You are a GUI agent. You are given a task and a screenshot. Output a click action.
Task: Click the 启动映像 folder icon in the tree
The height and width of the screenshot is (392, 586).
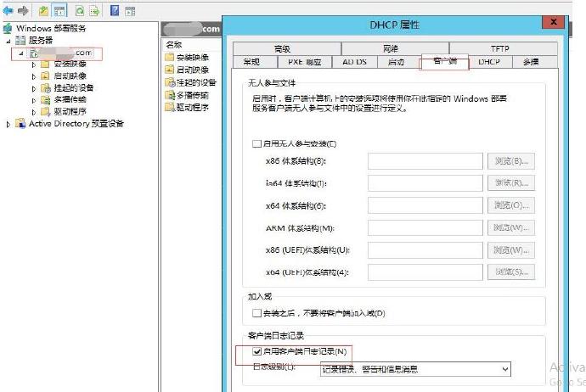click(45, 76)
